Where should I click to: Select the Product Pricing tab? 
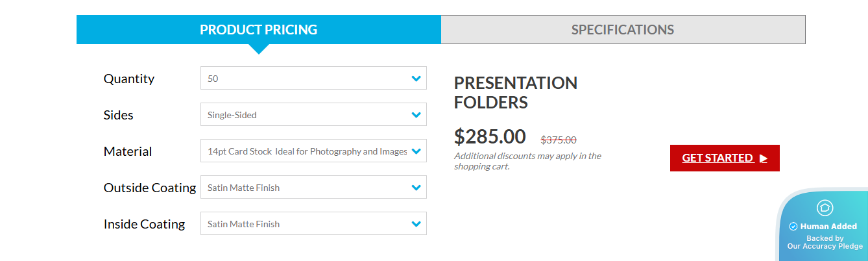[258, 30]
